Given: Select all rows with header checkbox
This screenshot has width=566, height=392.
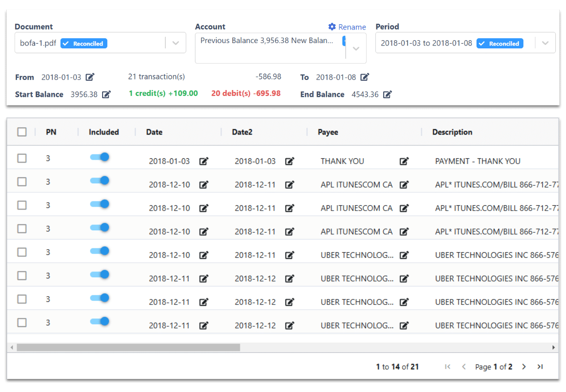Looking at the screenshot, I should click(22, 132).
